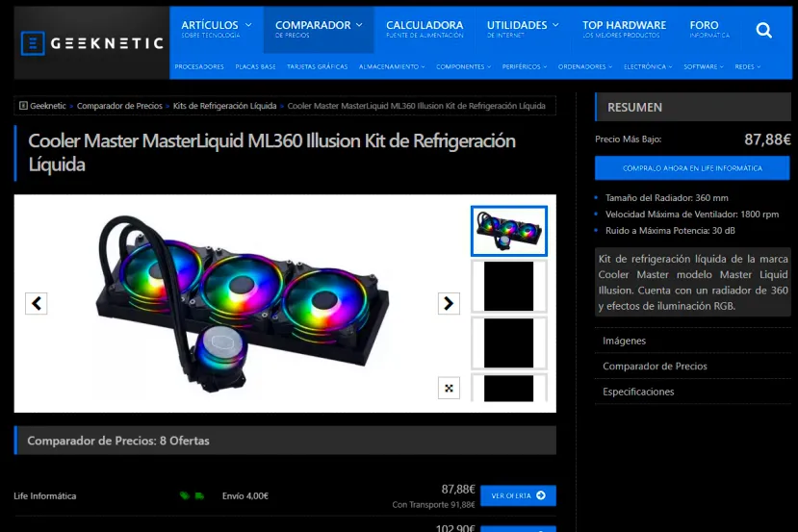798x532 pixels.
Task: Go to Top Hardware section
Action: pos(624,29)
